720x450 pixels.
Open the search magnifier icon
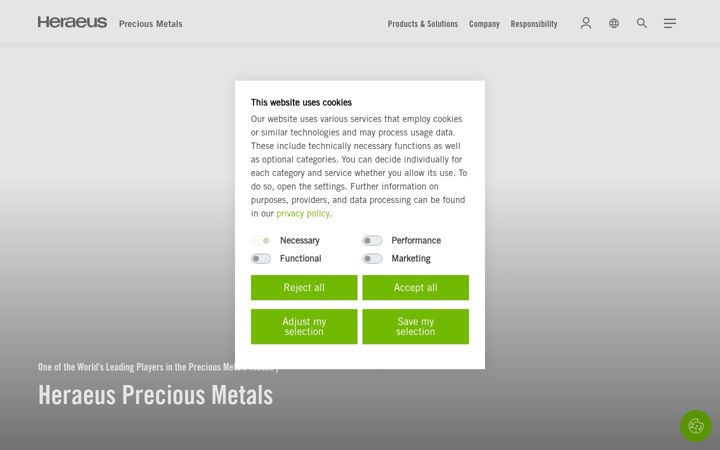tap(642, 23)
